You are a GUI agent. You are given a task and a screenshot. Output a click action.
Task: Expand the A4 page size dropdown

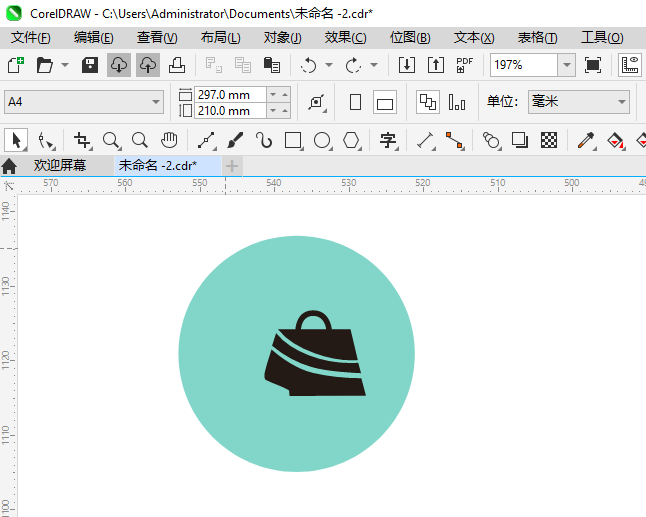pyautogui.click(x=156, y=102)
